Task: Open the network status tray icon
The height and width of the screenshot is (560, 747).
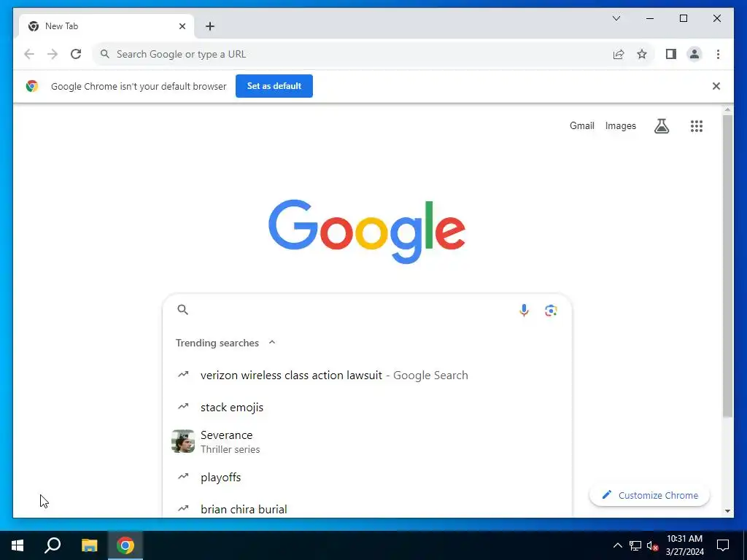Action: (635, 545)
